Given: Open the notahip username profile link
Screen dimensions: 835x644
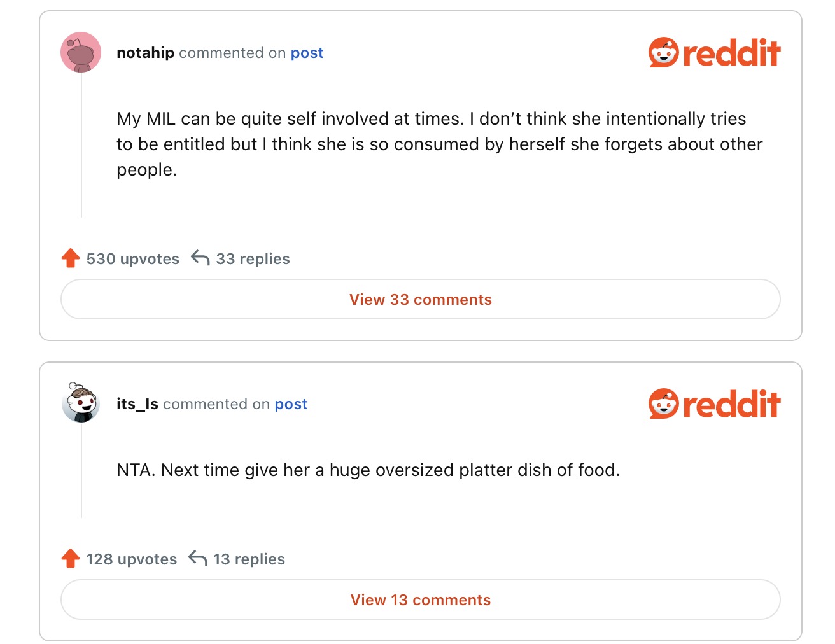Looking at the screenshot, I should (145, 53).
